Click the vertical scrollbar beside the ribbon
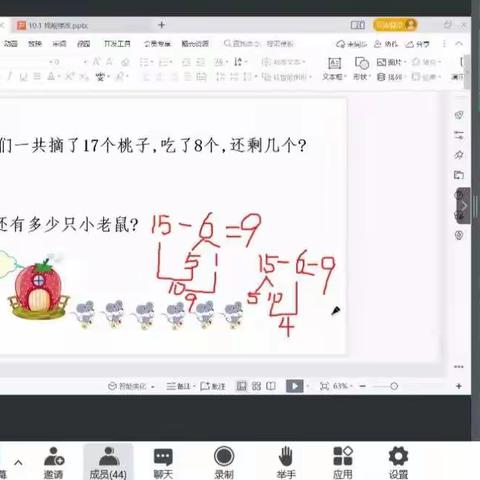 tap(467, 72)
